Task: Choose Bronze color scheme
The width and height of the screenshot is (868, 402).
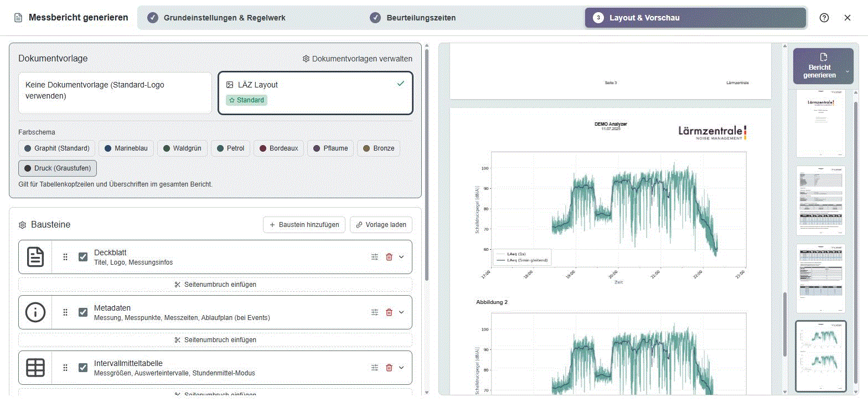Action: tap(379, 148)
